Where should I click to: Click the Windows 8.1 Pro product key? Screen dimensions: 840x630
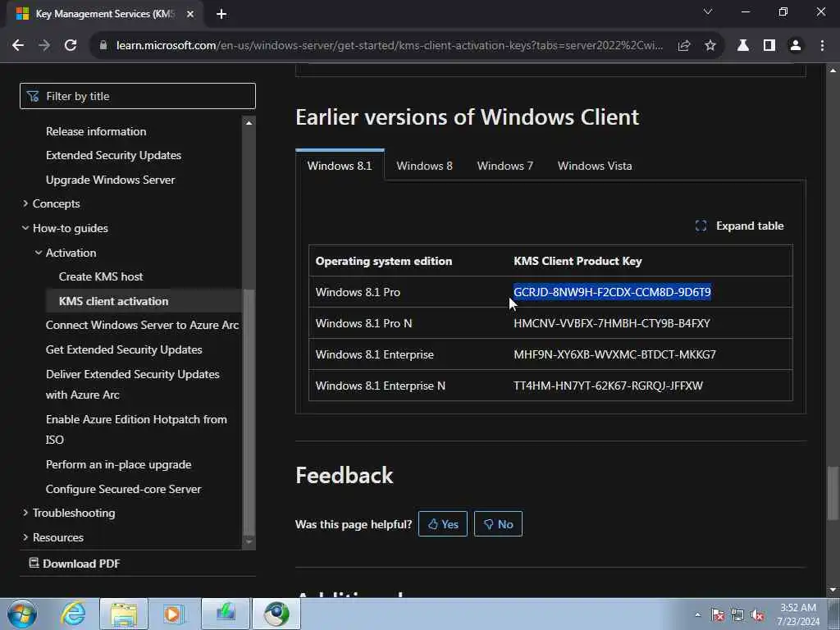(612, 292)
